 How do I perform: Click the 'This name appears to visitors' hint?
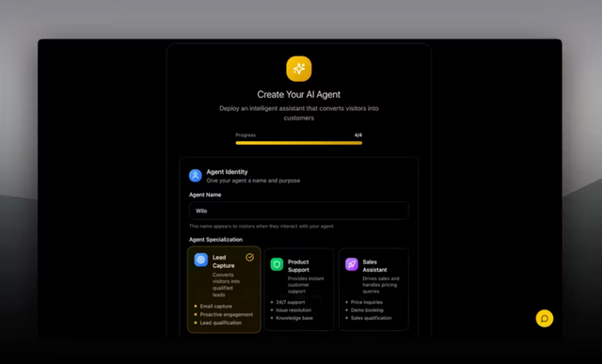pyautogui.click(x=261, y=226)
